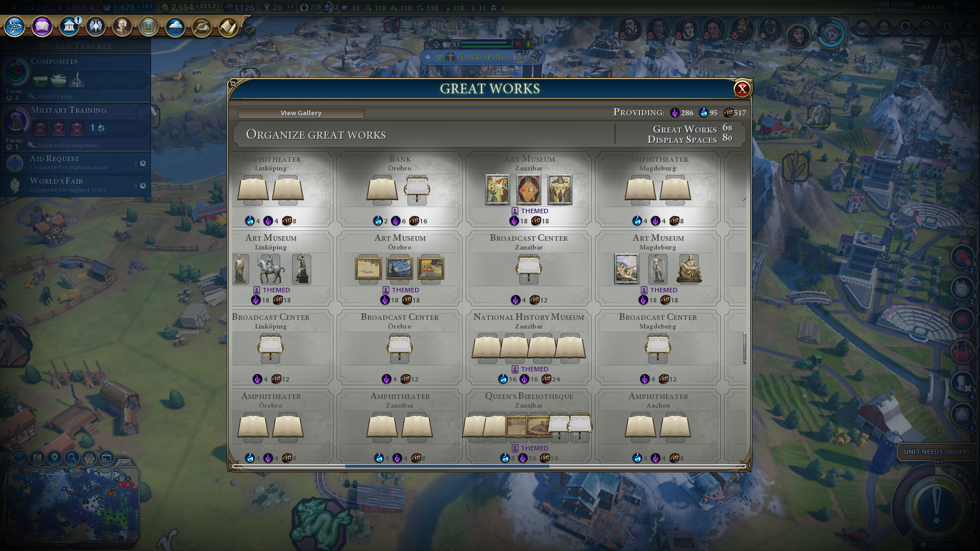Open the Technology tree icon

pos(15,27)
